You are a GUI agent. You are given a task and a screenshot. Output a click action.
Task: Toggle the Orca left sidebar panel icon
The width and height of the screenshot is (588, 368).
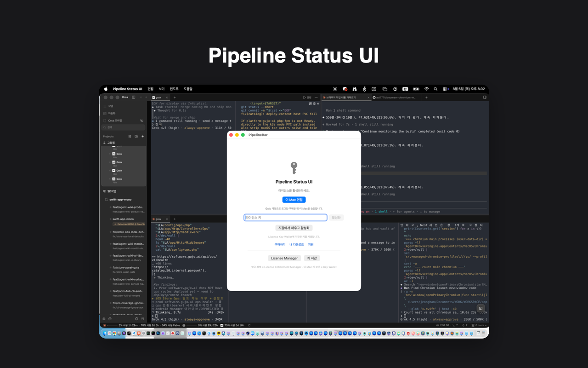[x=134, y=97]
